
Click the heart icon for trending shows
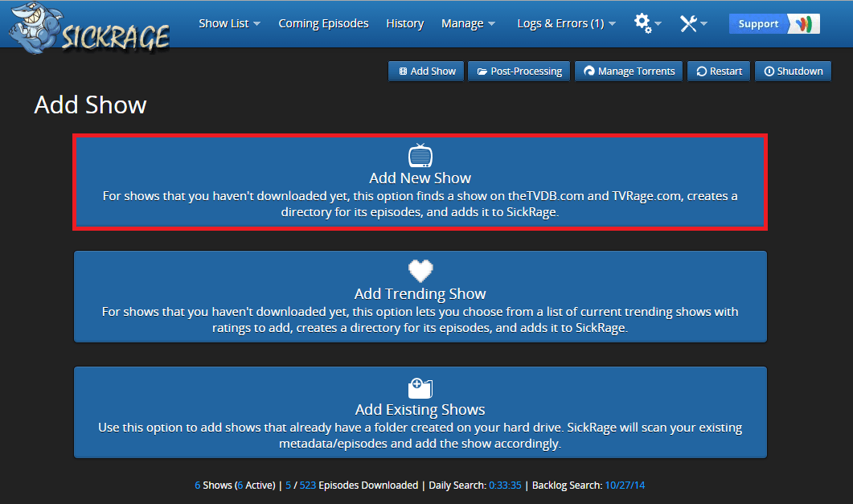coord(420,271)
